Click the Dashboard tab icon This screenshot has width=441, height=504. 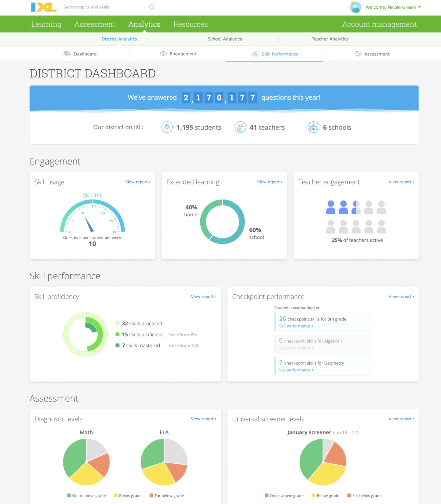(x=67, y=54)
